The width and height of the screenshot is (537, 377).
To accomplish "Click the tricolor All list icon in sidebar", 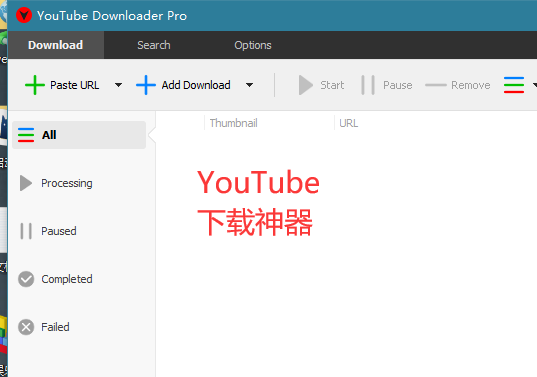I will click(x=26, y=135).
